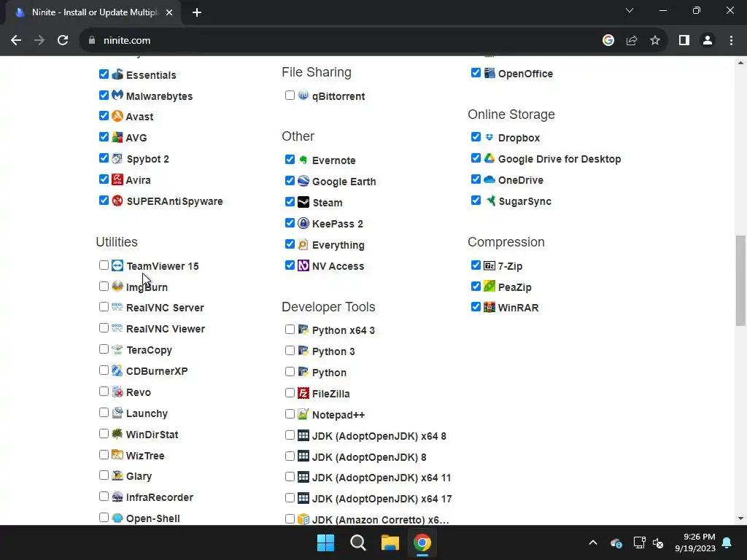Screen dimensions: 747x560
Task: Click the OpenOffice icon
Action: (489, 73)
